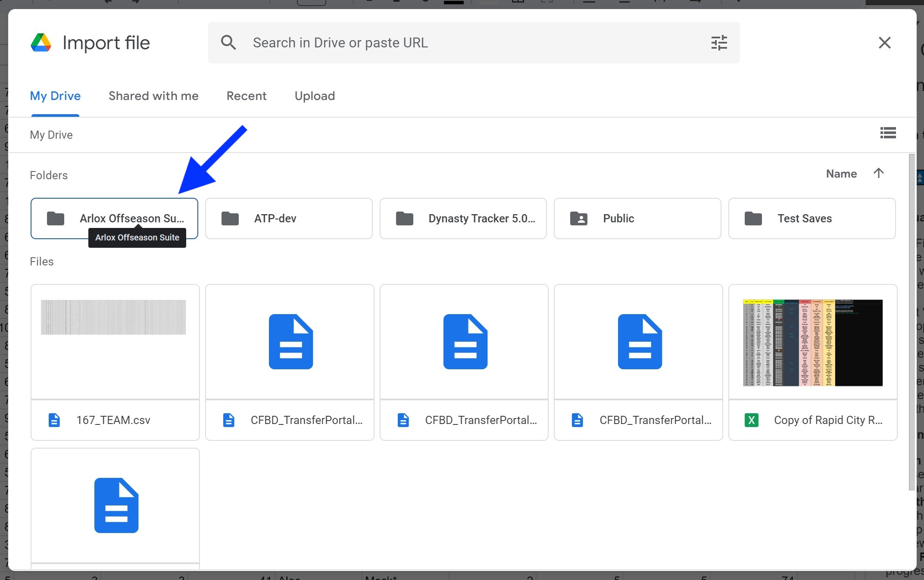Click the My Drive breadcrumb
The image size is (924, 580).
(51, 135)
